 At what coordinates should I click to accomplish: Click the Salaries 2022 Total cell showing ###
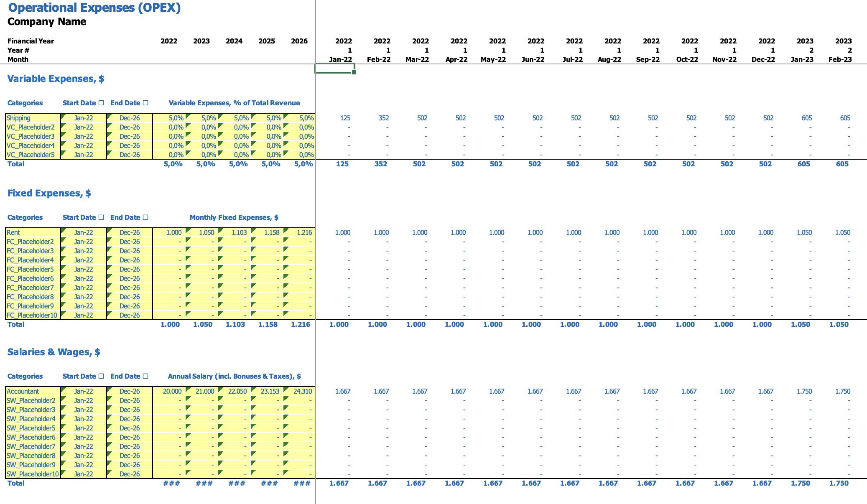[x=171, y=484]
